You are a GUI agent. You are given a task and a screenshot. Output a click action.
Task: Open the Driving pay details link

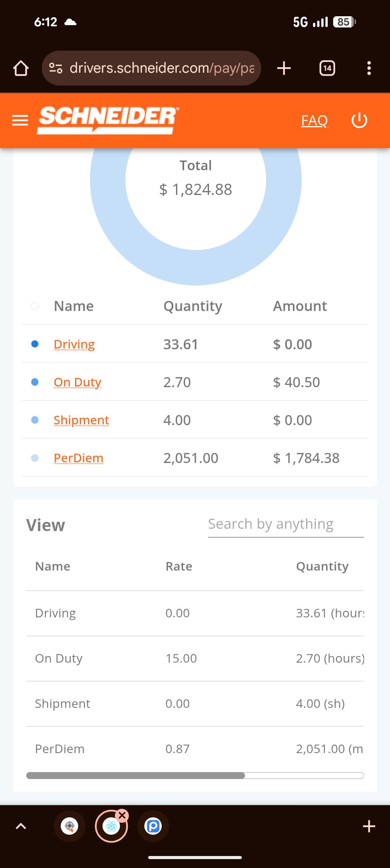74,344
